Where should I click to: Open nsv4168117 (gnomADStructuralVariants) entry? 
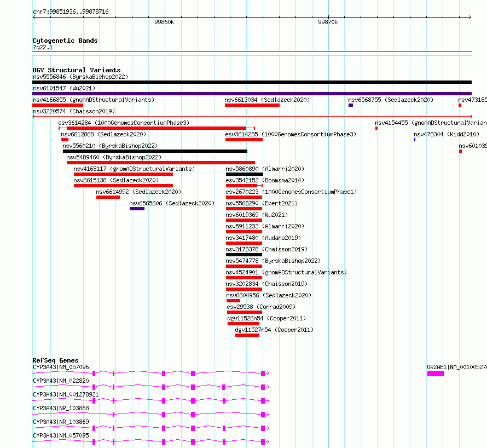click(x=134, y=169)
